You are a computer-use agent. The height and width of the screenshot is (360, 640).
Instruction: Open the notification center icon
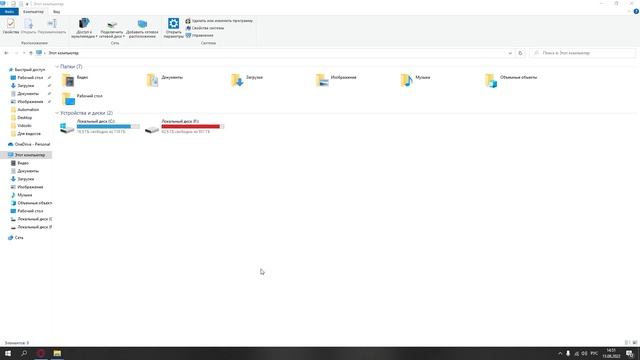630,353
